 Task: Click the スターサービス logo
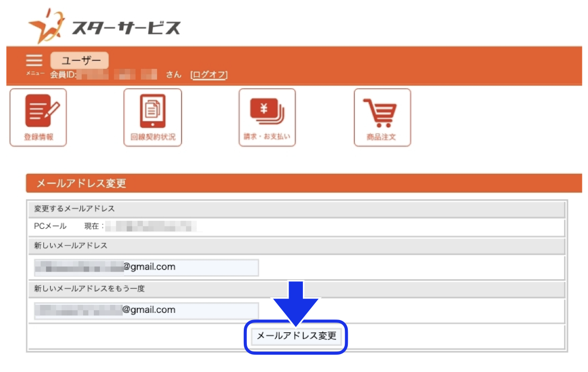pyautogui.click(x=105, y=26)
